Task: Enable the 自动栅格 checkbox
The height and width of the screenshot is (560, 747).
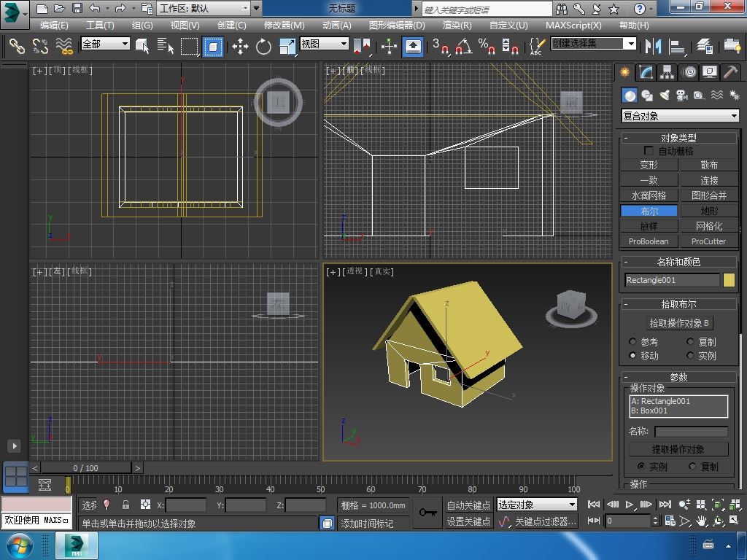Action: click(x=649, y=151)
